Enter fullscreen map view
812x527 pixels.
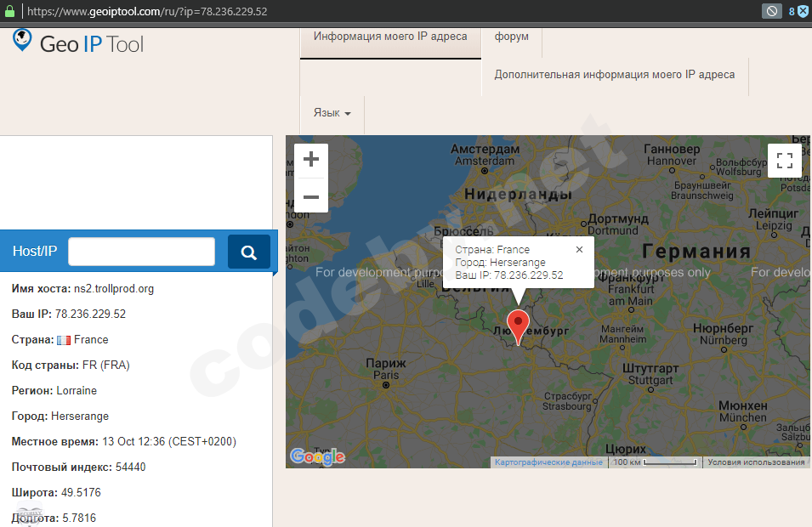point(784,160)
